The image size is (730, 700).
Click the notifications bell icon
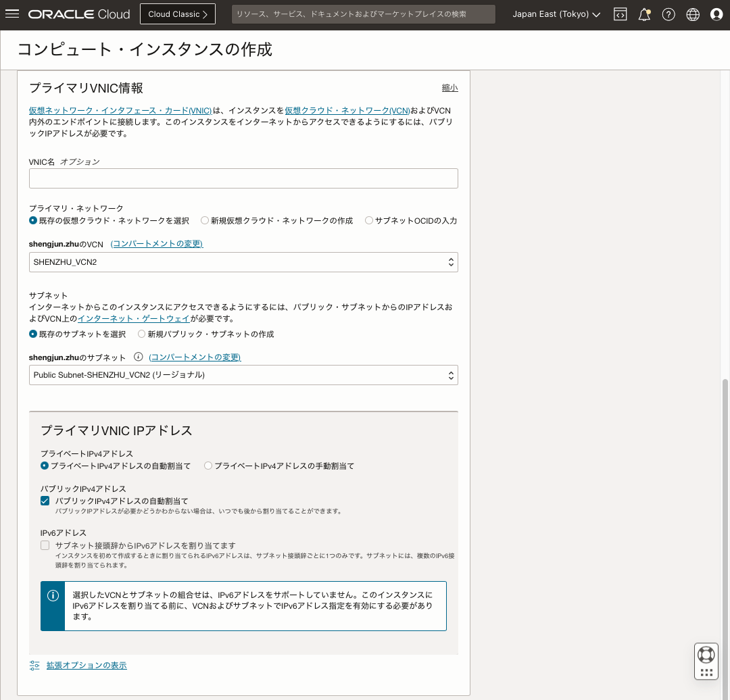tap(644, 14)
